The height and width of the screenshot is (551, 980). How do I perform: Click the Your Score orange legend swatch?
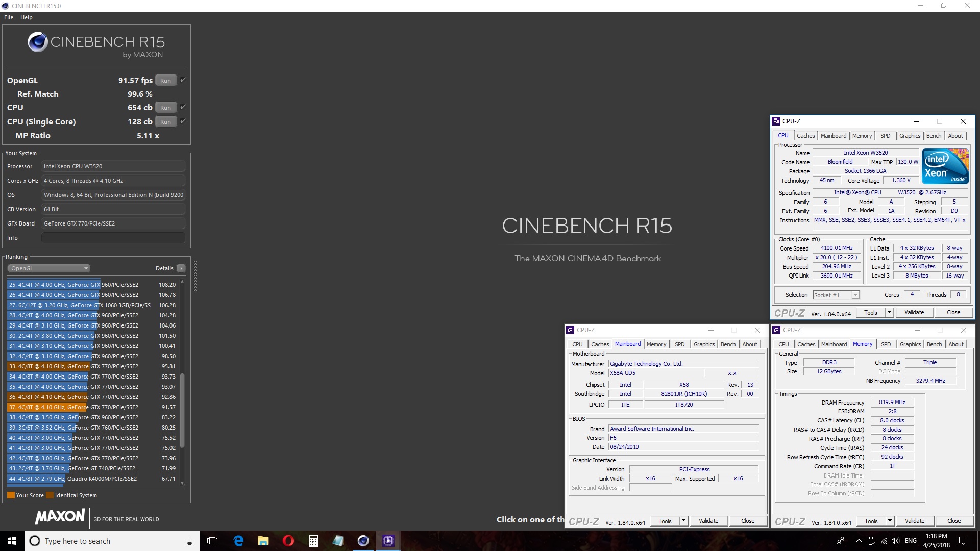tap(11, 495)
